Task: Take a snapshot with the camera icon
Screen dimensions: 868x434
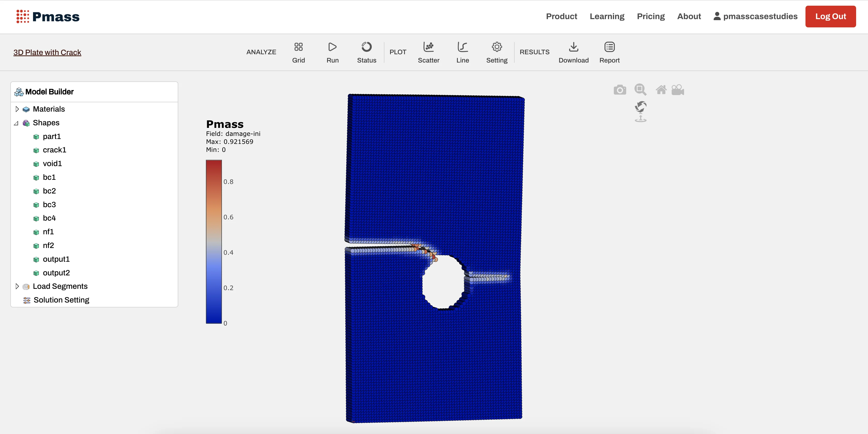Action: point(620,90)
